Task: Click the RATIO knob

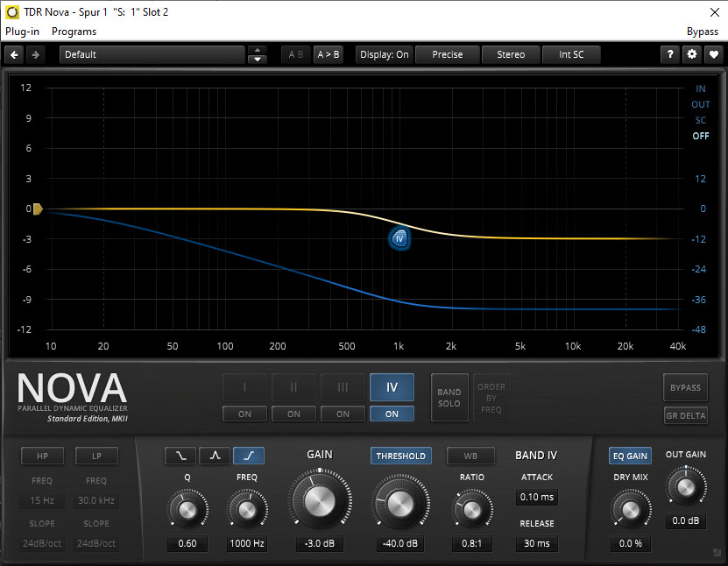Action: [471, 509]
